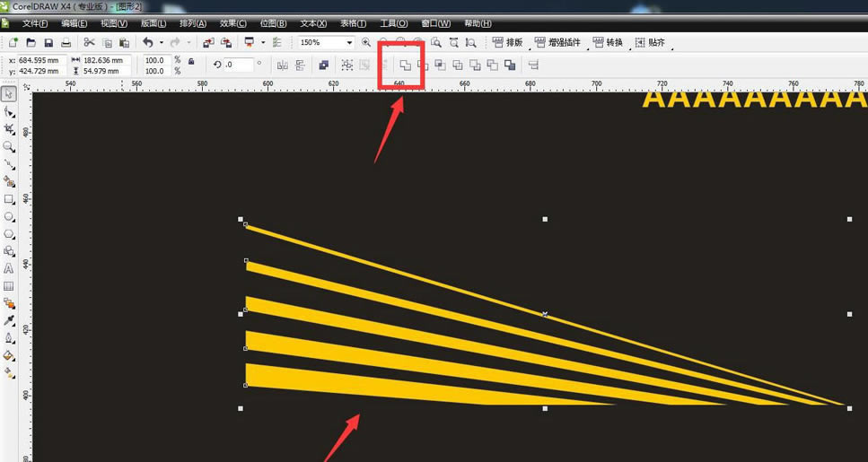Open the 效果(C) menu

(233, 23)
